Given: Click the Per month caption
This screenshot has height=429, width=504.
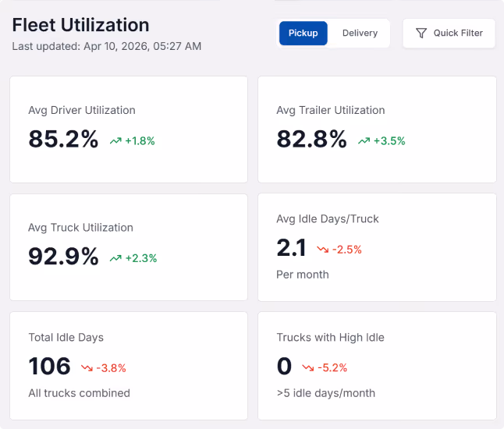Looking at the screenshot, I should click(303, 275).
